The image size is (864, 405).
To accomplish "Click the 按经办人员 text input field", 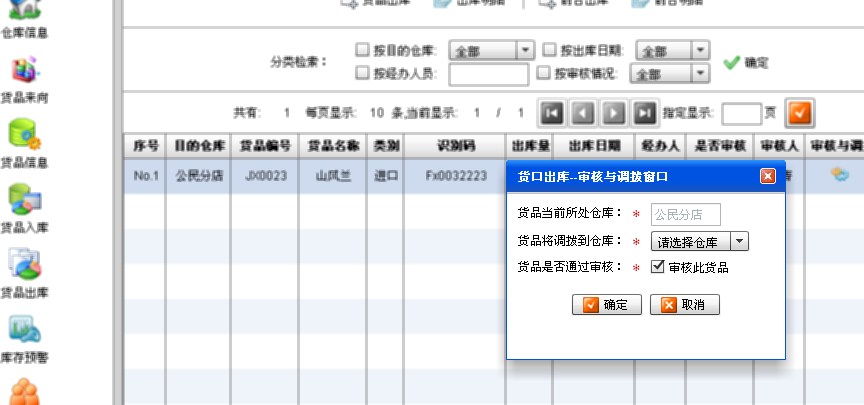I will (x=489, y=74).
